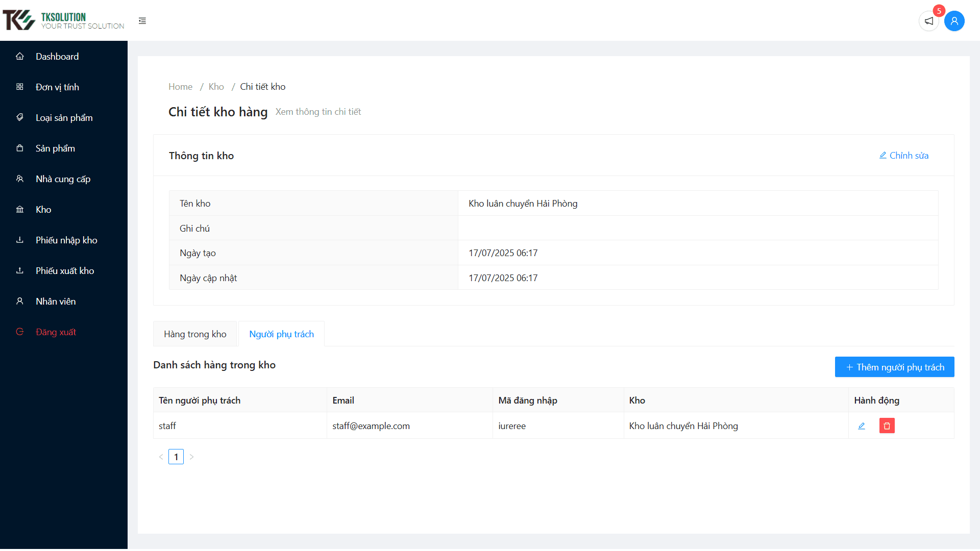Select the Người phụ trách tab

281,334
